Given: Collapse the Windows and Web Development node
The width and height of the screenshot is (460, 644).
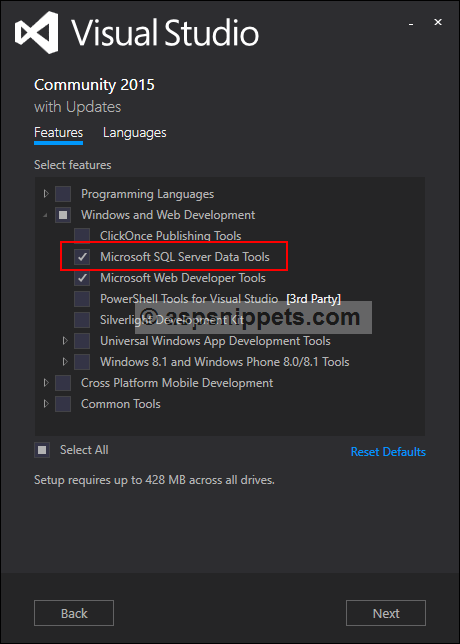Looking at the screenshot, I should [46, 215].
